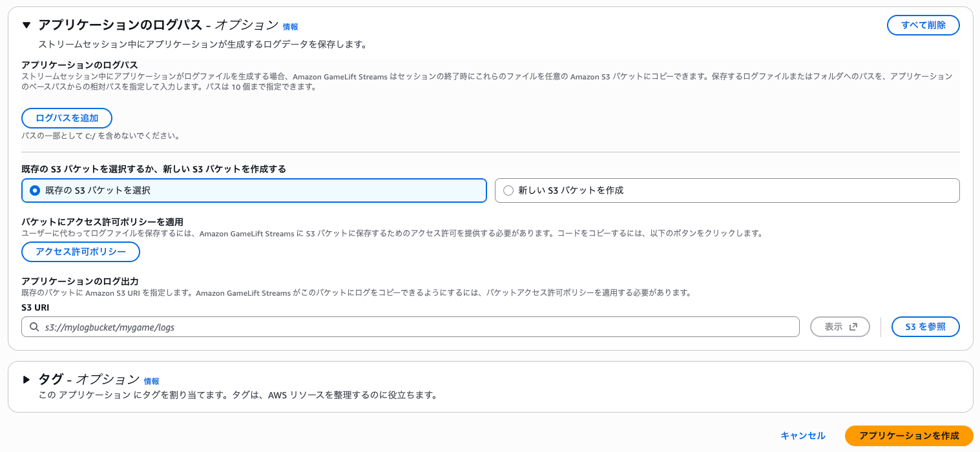The width and height of the screenshot is (980, 452).
Task: Click the アクセス許可ポリシー button
Action: point(81,252)
